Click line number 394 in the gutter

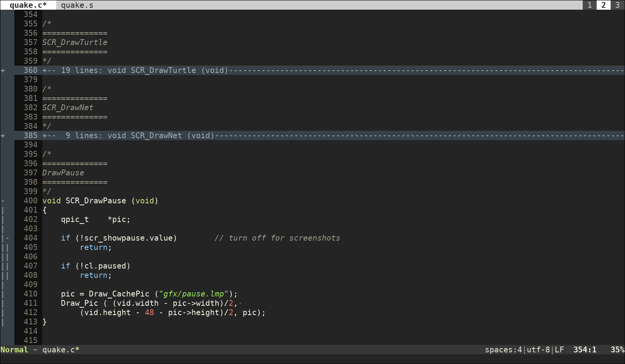tap(31, 145)
